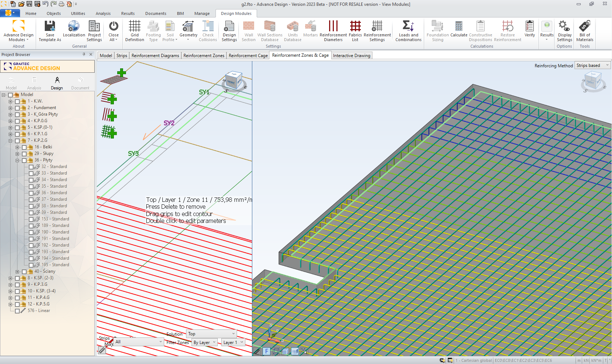The height and width of the screenshot is (364, 612).
Task: Switch to Model mode in Project Browser
Action: (x=11, y=83)
